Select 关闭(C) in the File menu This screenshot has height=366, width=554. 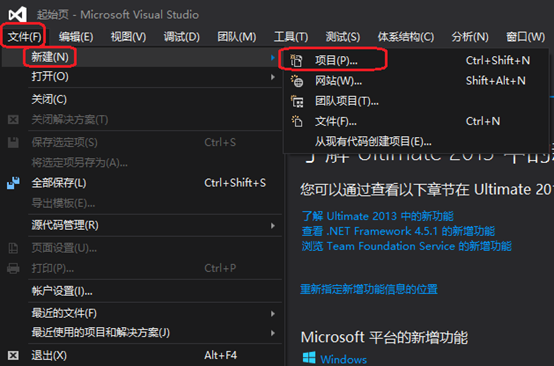pos(49,99)
